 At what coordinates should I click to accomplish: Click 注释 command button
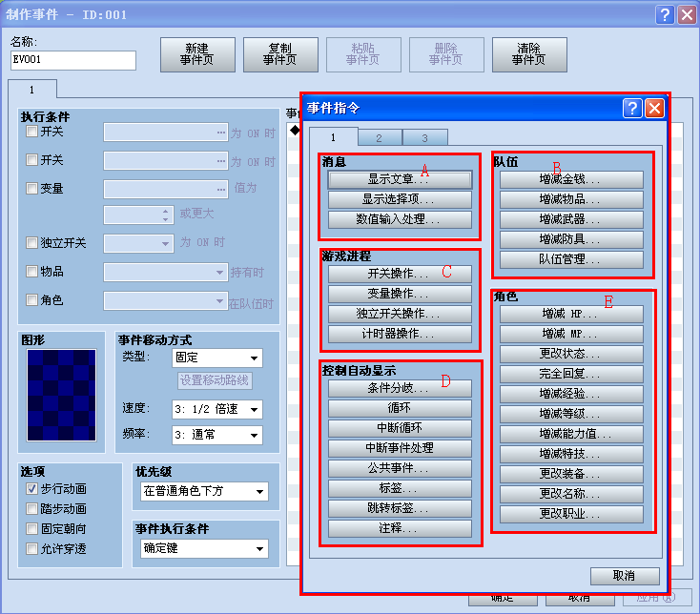click(x=400, y=529)
